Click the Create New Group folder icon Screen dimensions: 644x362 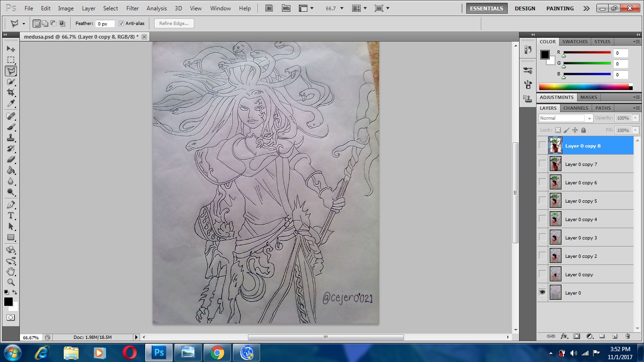click(x=602, y=336)
